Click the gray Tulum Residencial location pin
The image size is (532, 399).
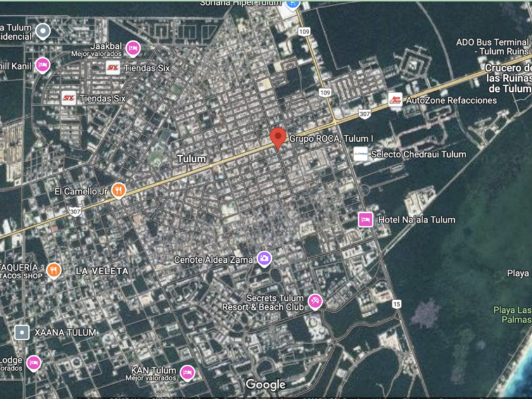(x=43, y=32)
